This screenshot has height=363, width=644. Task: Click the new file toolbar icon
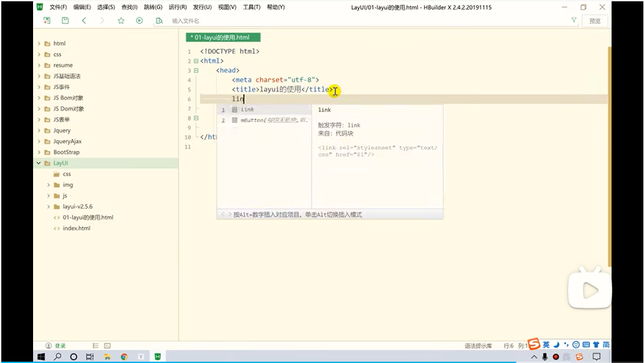click(x=47, y=21)
